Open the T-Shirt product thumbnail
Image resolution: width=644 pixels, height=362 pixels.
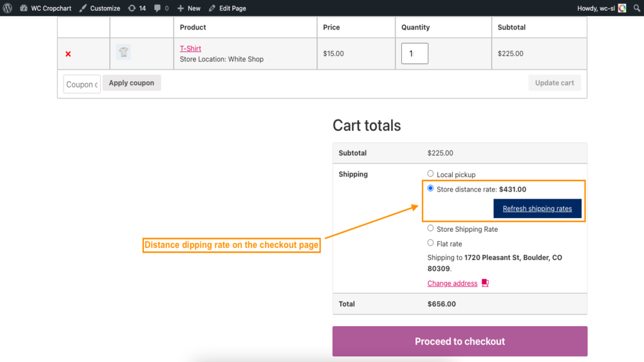(x=123, y=52)
